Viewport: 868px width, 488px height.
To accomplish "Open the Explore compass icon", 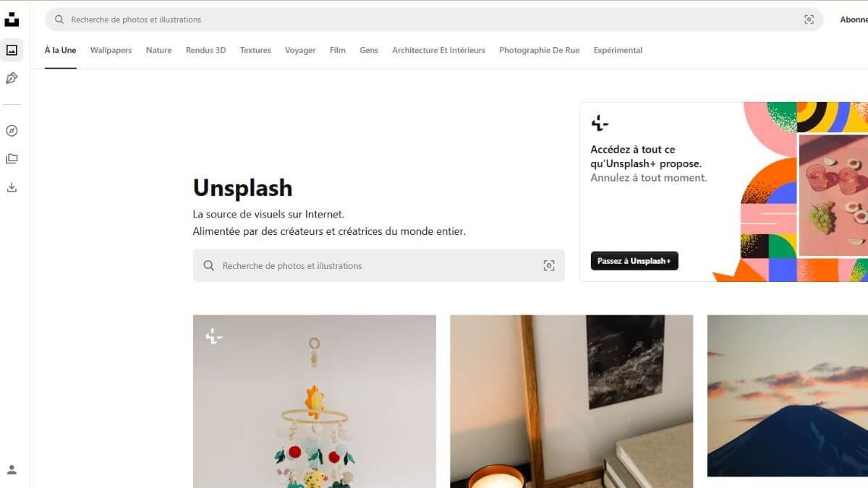I will click(12, 131).
